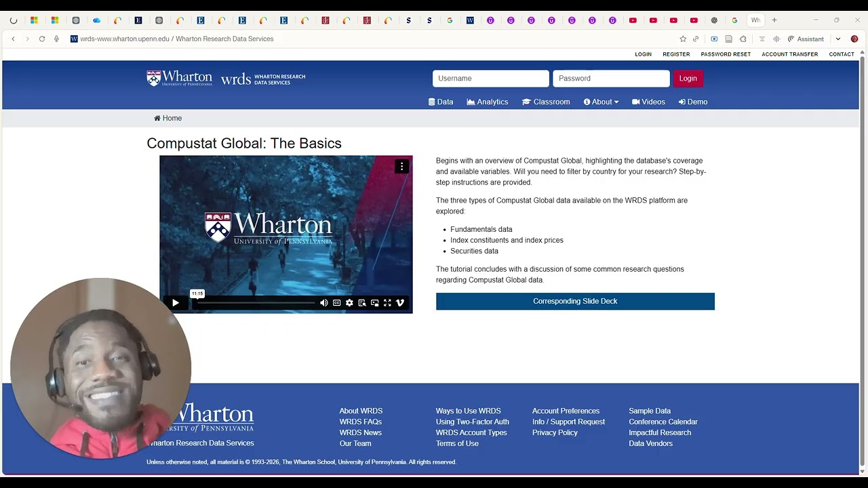Open Data Vendors footer link
Image resolution: width=868 pixels, height=488 pixels.
(x=650, y=443)
